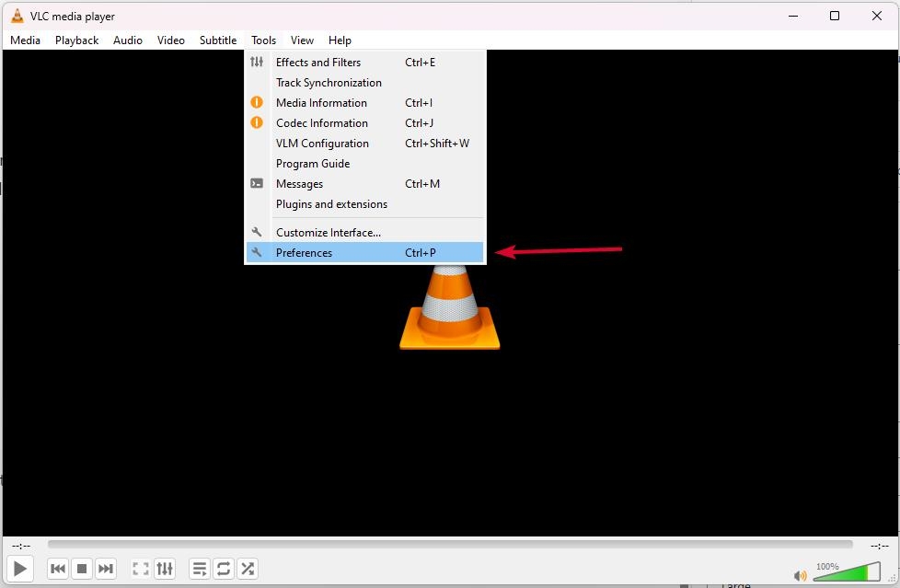Open Codec Information
This screenshot has height=588, width=900.
tap(365, 123)
